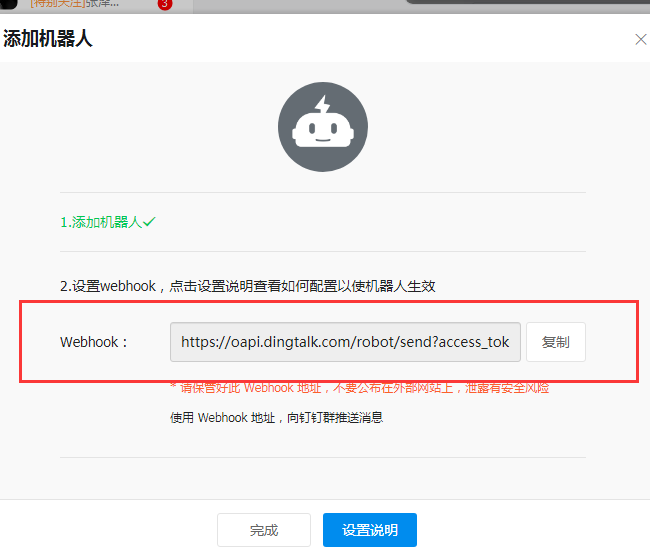Click the 添加机器人 dialog title
Screen dimensions: 650x557
click(48, 39)
